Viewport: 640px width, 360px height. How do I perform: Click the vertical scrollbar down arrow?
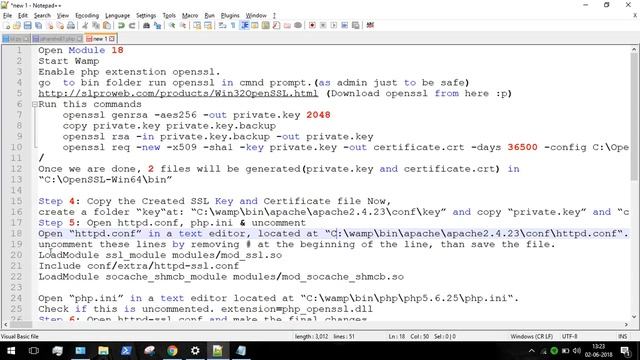634,317
